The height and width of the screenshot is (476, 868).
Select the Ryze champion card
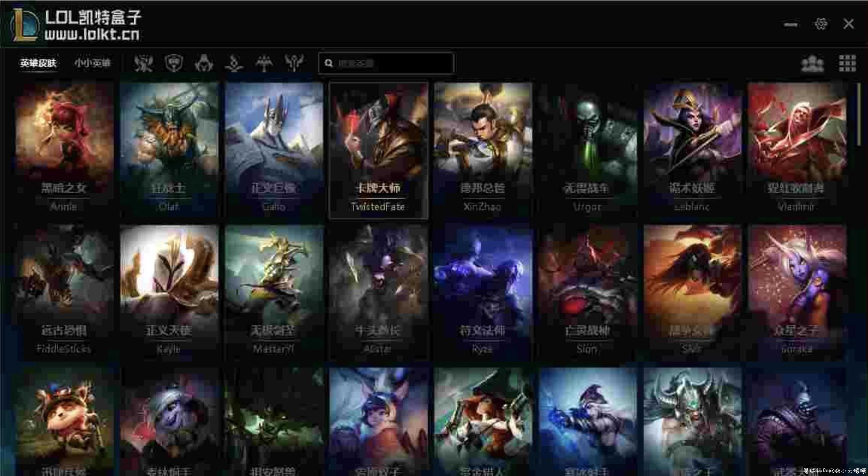pos(483,292)
